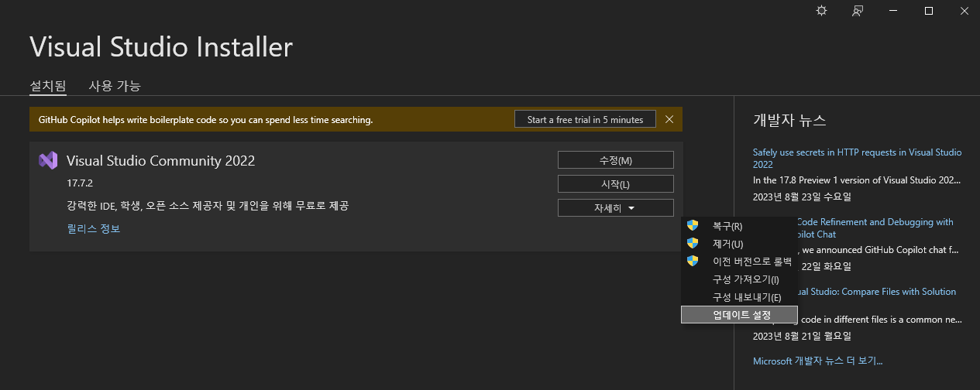Image resolution: width=980 pixels, height=390 pixels.
Task: Click the 개발자 뉴스 heading
Action: [789, 121]
